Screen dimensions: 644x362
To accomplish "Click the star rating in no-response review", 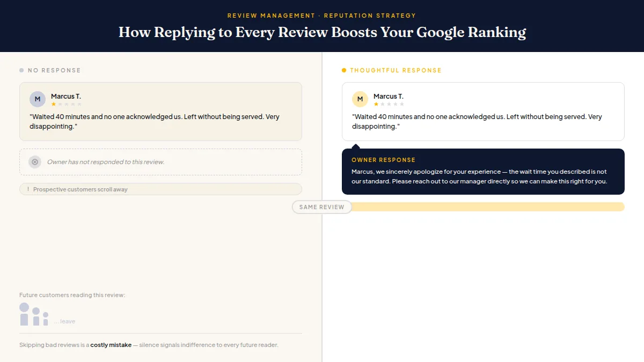I will pos(67,104).
